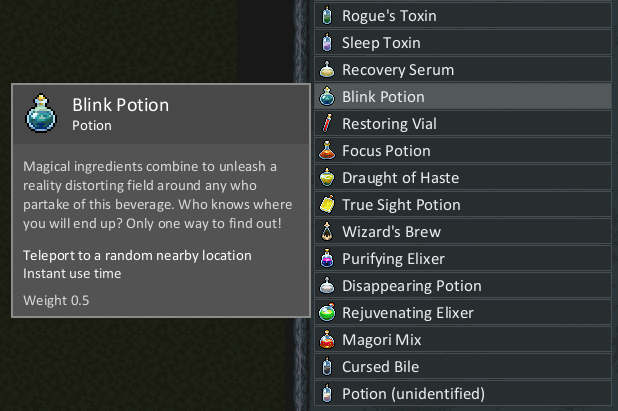Click the Sleep Toxin purple vial icon
The height and width of the screenshot is (411, 618).
pyautogui.click(x=327, y=43)
